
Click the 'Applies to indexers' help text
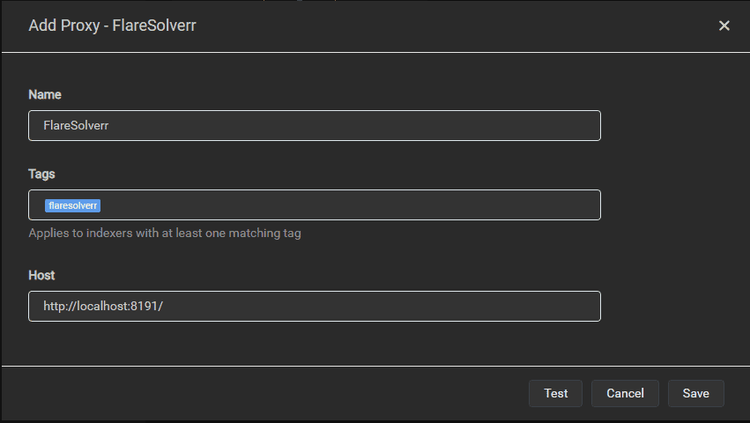pyautogui.click(x=164, y=233)
